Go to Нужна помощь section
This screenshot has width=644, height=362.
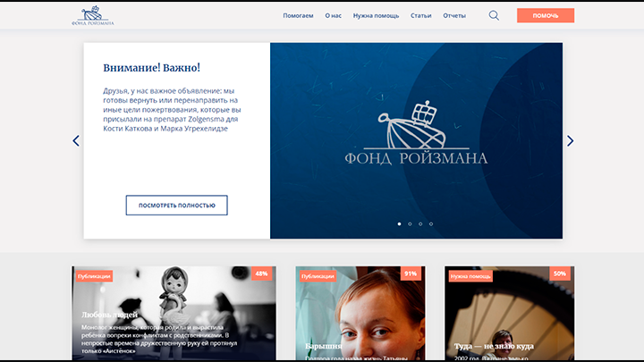pyautogui.click(x=376, y=15)
